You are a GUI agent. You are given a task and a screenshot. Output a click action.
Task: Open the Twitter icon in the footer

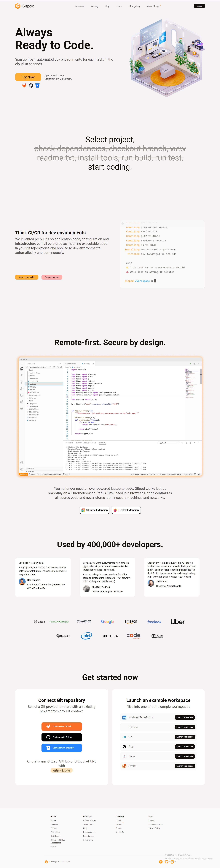click(x=161, y=862)
